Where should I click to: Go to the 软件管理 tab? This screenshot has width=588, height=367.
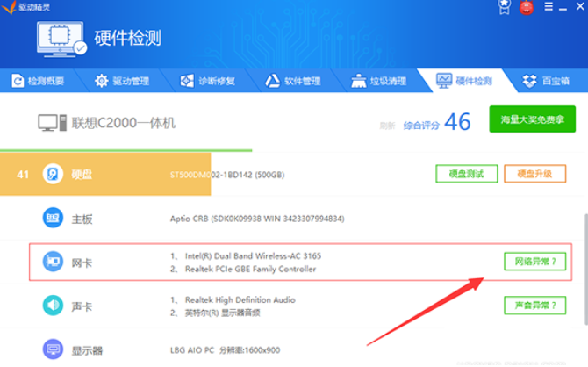pyautogui.click(x=294, y=81)
